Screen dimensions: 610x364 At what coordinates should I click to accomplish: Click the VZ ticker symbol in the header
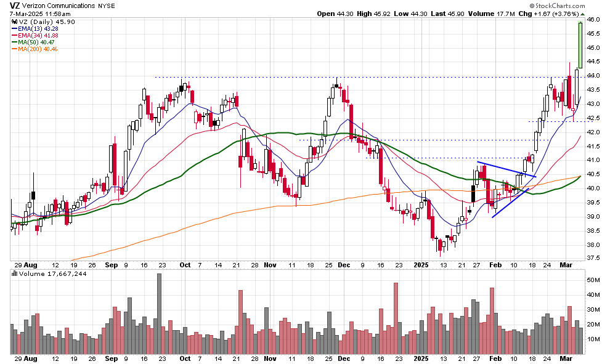coord(14,6)
